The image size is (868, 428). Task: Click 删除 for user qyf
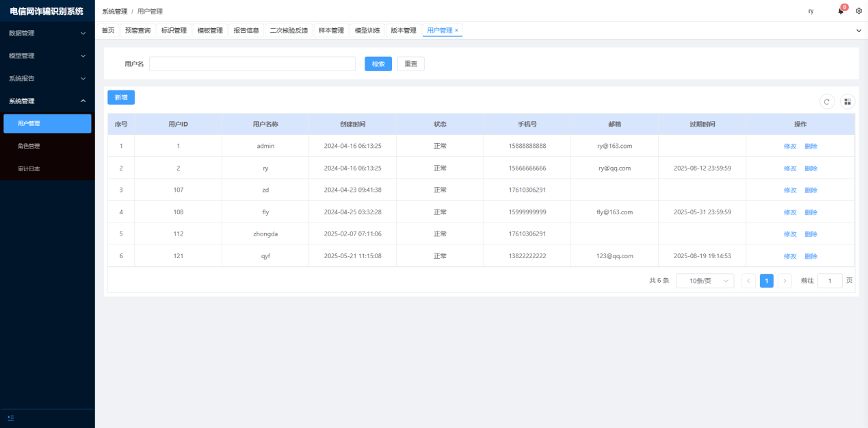(811, 256)
